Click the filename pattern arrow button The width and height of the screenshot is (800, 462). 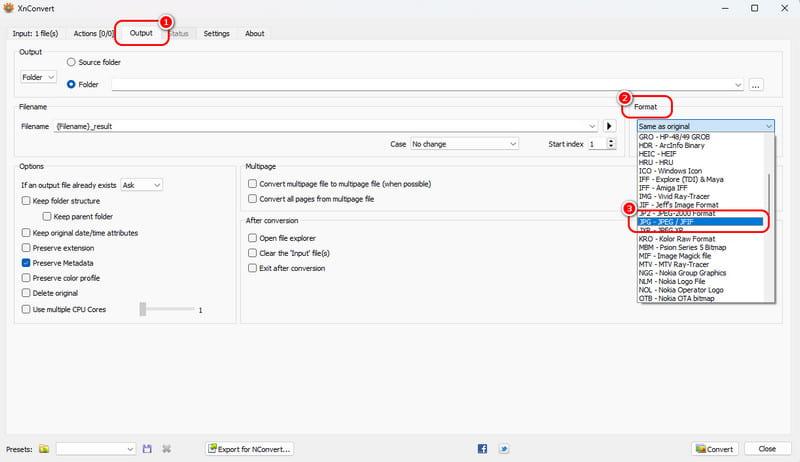(x=609, y=126)
